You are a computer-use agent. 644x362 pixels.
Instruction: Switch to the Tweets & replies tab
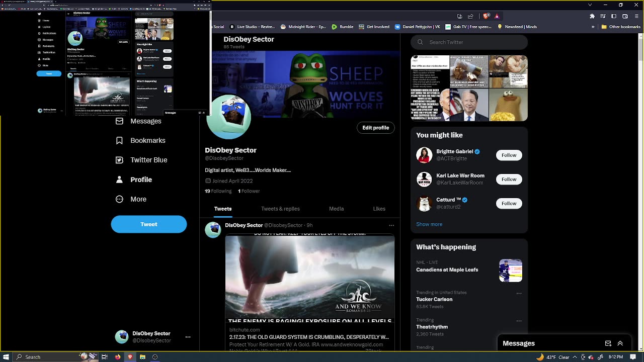(280, 209)
